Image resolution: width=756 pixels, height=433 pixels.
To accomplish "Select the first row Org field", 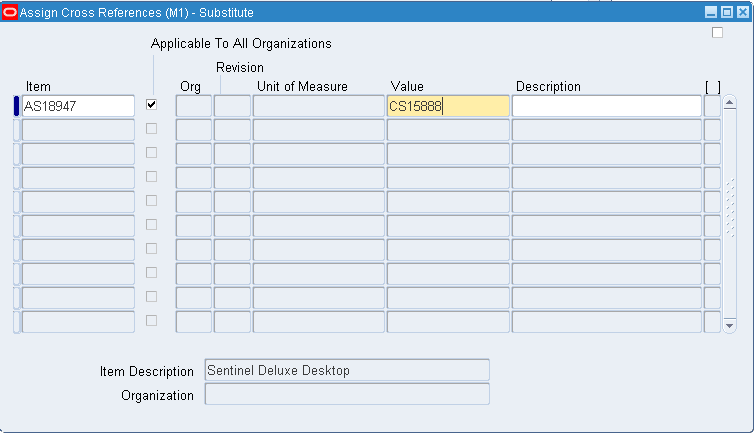I will pos(194,105).
